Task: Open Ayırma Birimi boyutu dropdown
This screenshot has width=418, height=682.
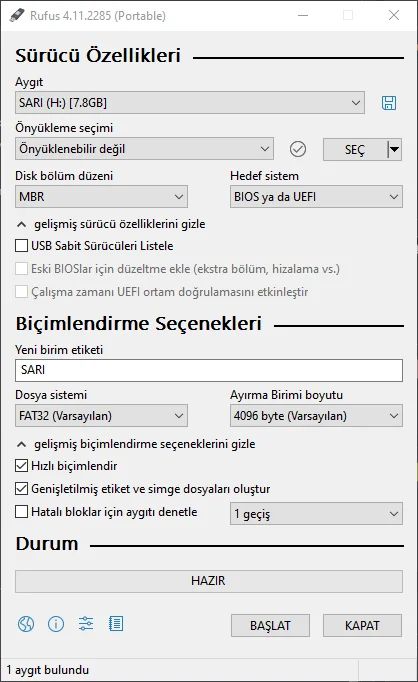Action: click(316, 416)
